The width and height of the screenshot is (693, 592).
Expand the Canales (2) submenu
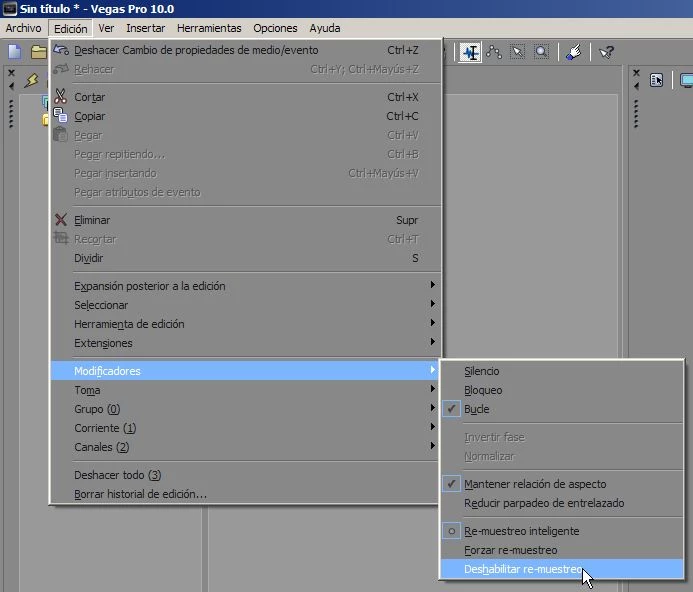246,447
